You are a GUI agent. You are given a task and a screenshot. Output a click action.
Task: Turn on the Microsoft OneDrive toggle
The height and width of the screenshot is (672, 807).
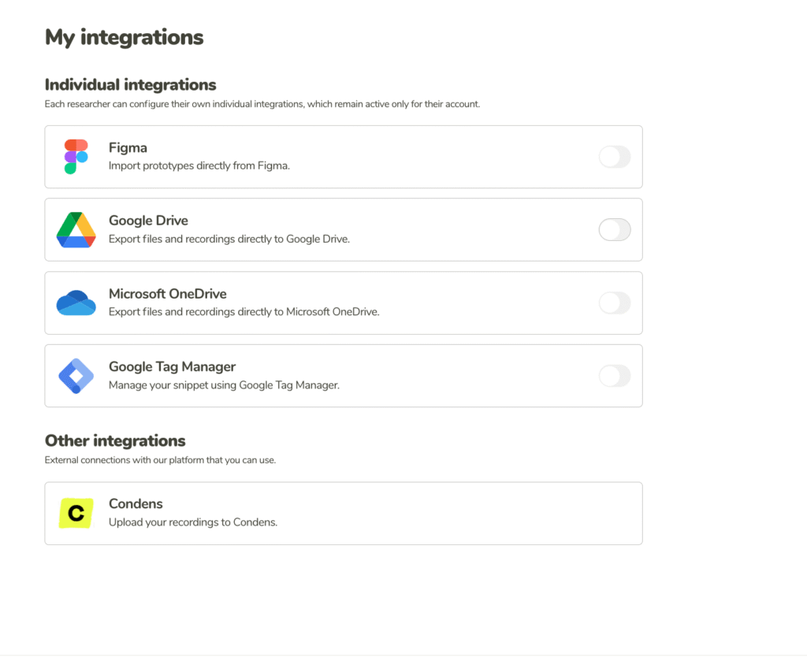[615, 303]
